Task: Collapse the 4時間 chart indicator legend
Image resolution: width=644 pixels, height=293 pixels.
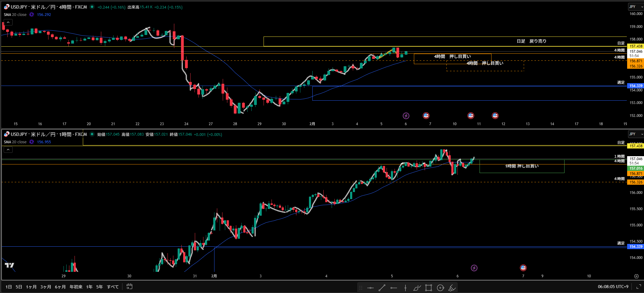Action: [x=8, y=22]
